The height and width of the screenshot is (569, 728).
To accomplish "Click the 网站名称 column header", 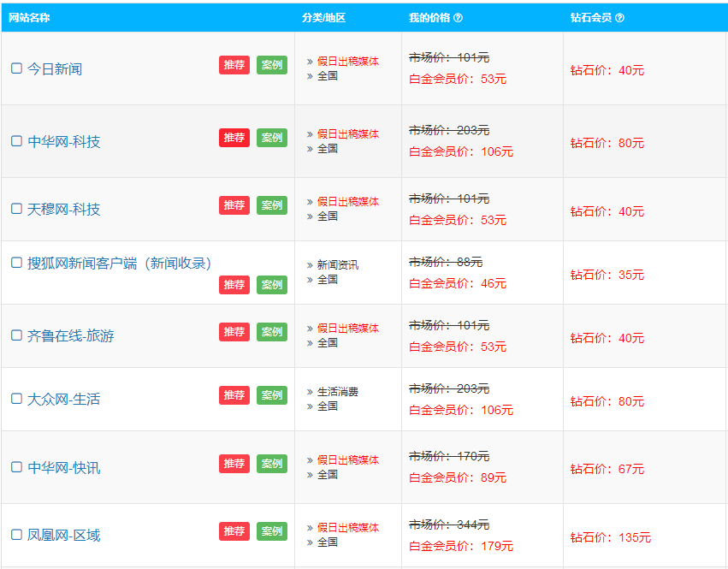I will point(29,18).
